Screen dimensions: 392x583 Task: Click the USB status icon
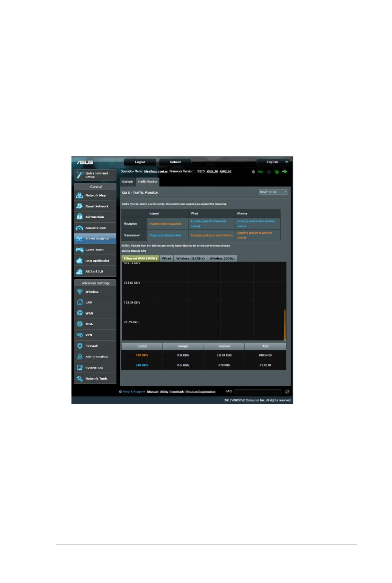[285, 172]
